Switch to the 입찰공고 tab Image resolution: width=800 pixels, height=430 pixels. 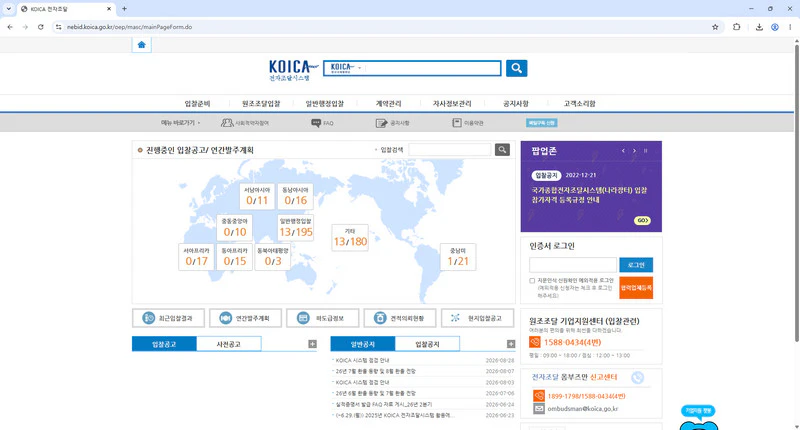pos(164,344)
